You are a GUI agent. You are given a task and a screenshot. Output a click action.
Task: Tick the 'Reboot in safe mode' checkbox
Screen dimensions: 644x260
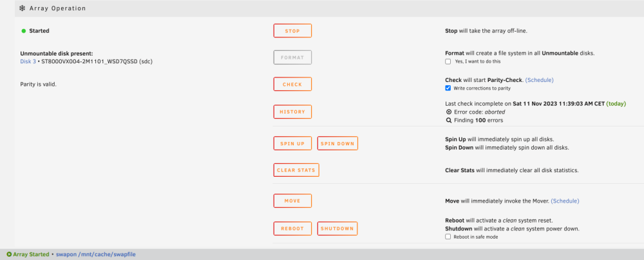click(448, 237)
